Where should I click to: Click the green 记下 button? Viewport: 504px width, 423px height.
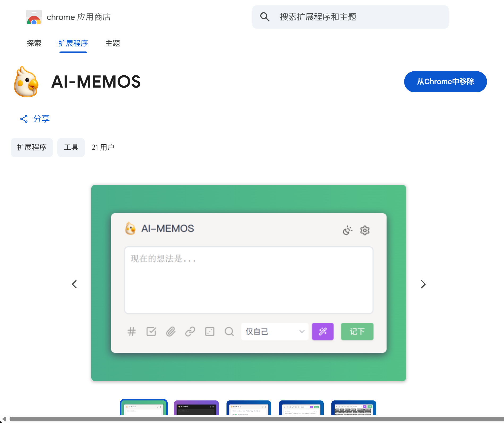357,331
